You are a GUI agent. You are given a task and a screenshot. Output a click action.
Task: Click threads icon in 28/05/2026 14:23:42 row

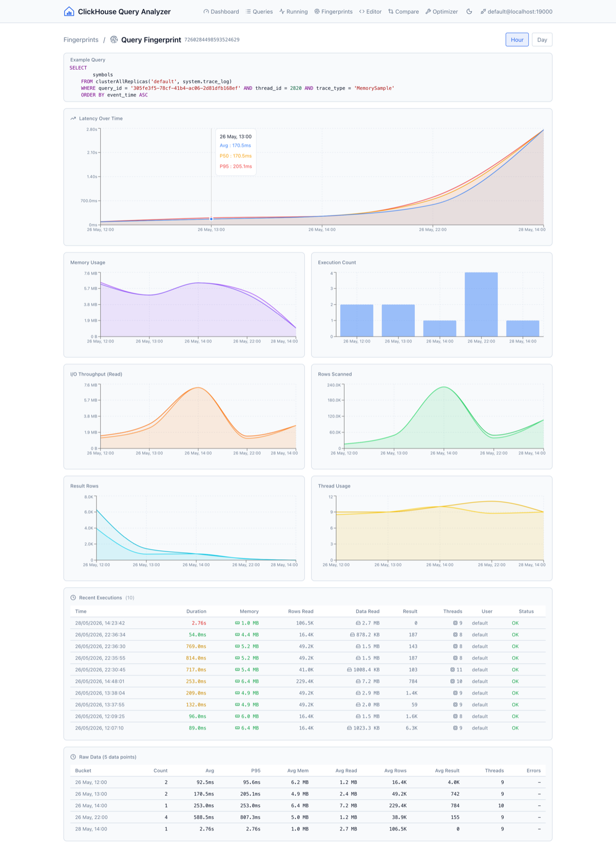(x=455, y=623)
